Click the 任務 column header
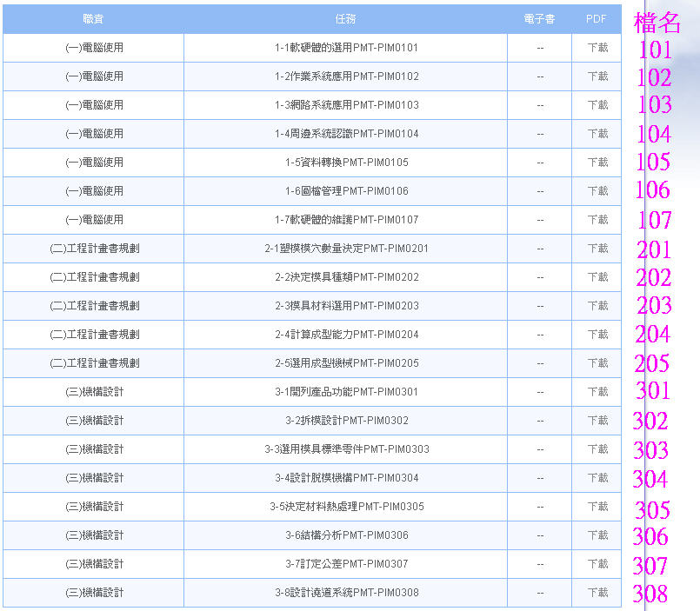Image resolution: width=700 pixels, height=611 pixels. [345, 19]
